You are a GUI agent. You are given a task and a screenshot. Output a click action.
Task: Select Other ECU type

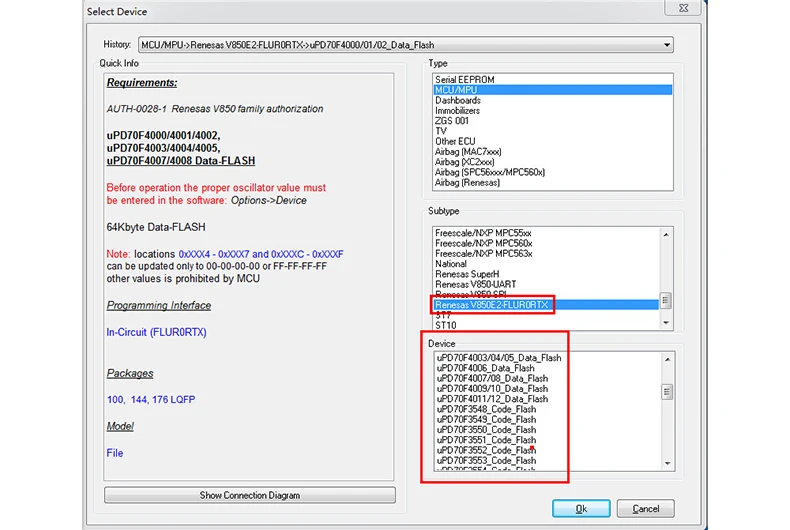tap(552, 142)
